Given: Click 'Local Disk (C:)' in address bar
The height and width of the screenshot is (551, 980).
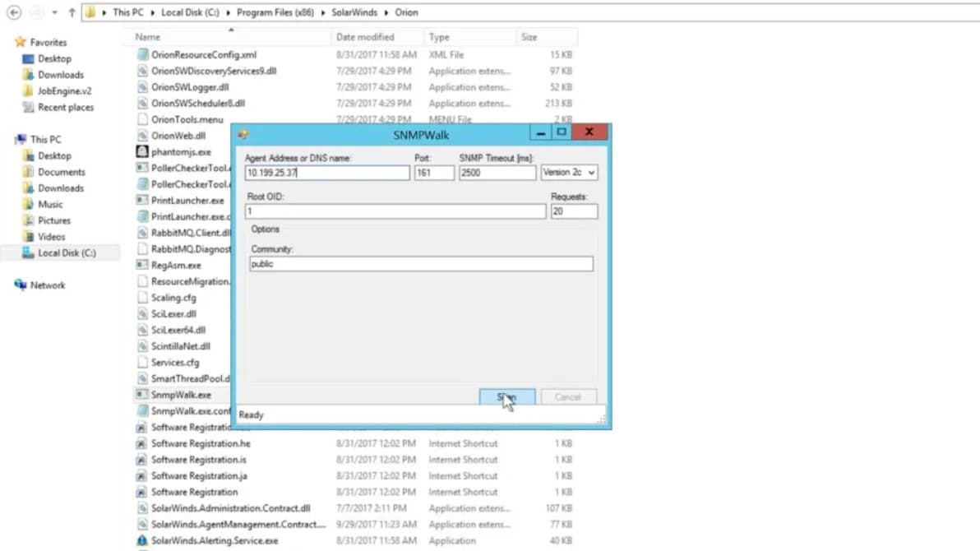Looking at the screenshot, I should tap(190, 12).
